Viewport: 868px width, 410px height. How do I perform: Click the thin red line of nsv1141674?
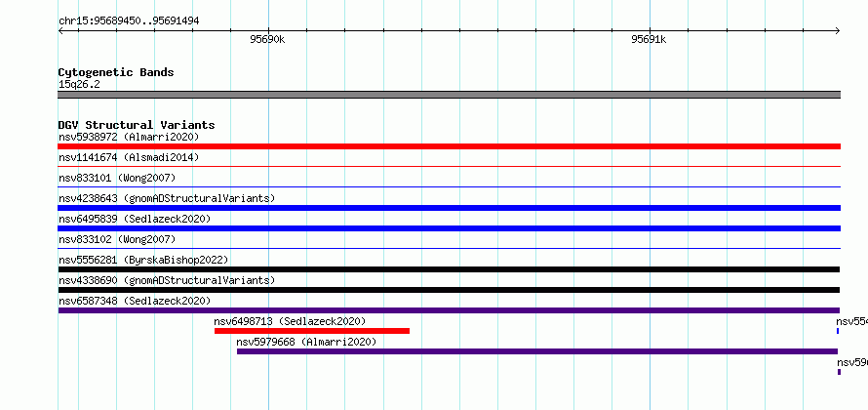click(x=449, y=166)
